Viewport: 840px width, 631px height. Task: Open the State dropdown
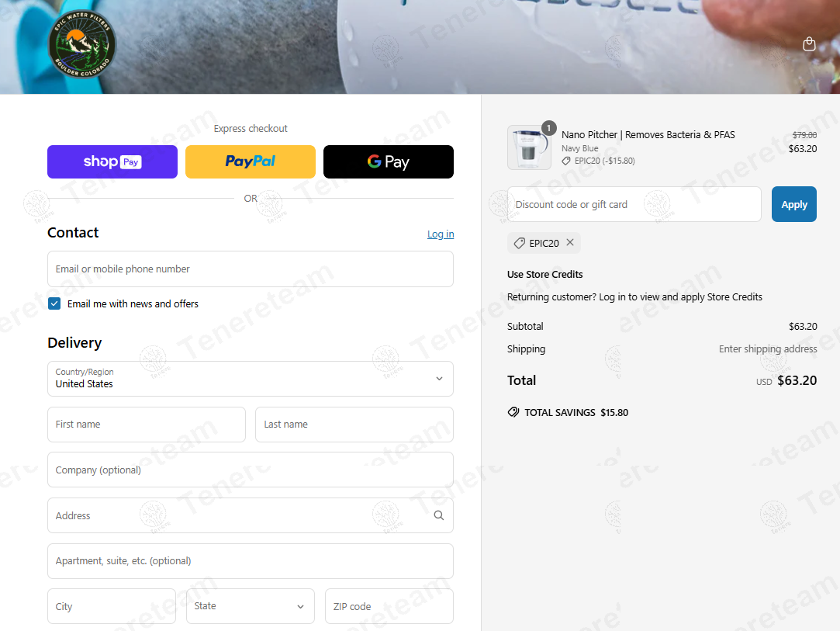(251, 606)
